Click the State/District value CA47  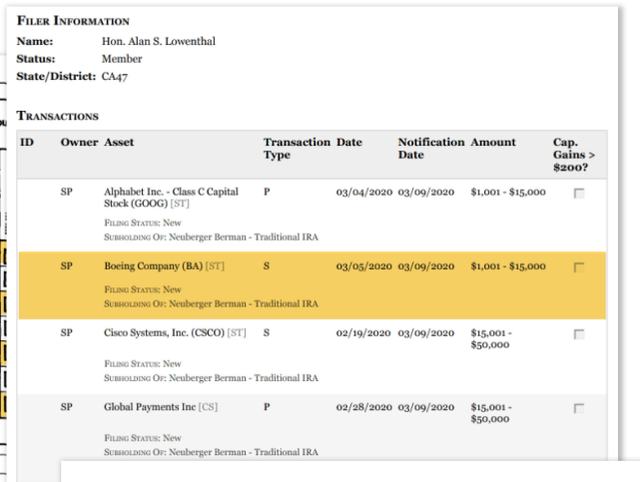coord(114,76)
